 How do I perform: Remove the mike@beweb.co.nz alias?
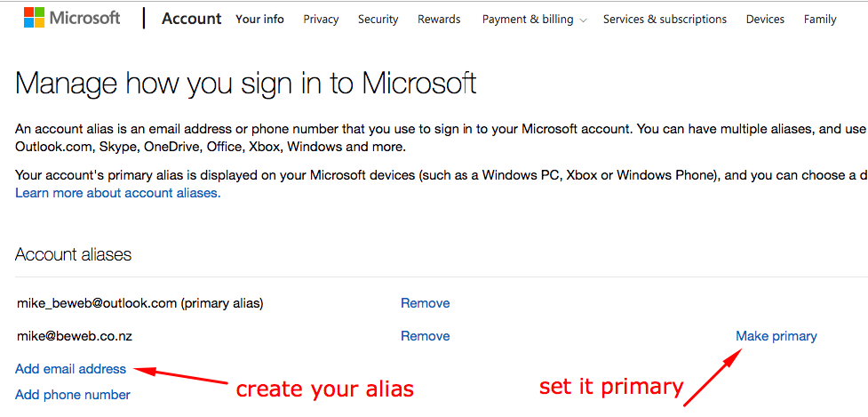tap(425, 336)
